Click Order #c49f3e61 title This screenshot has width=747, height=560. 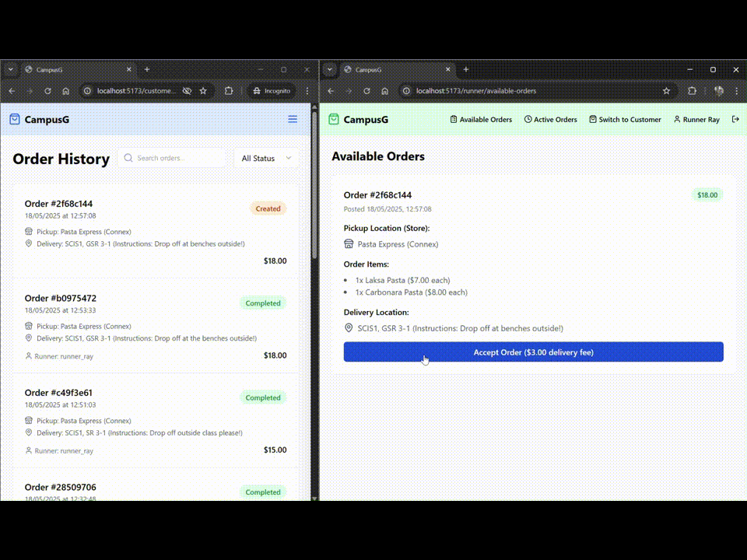click(58, 393)
